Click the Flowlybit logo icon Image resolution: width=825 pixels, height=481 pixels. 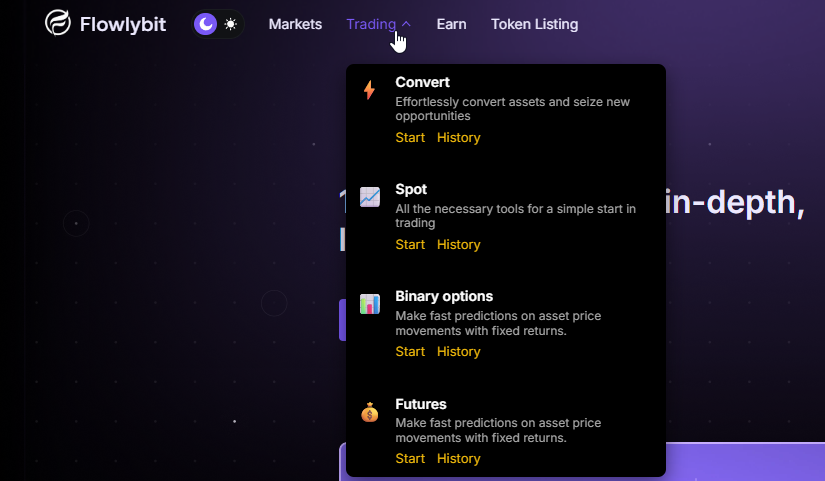[58, 23]
